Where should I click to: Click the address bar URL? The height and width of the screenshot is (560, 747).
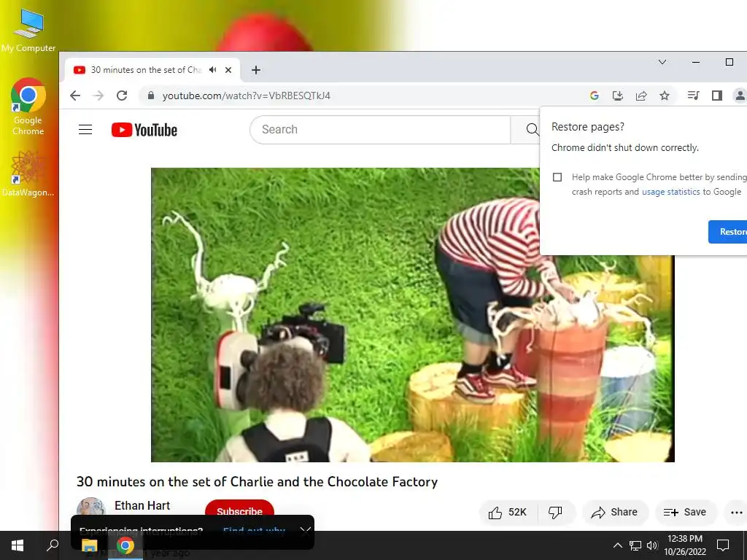(x=247, y=96)
